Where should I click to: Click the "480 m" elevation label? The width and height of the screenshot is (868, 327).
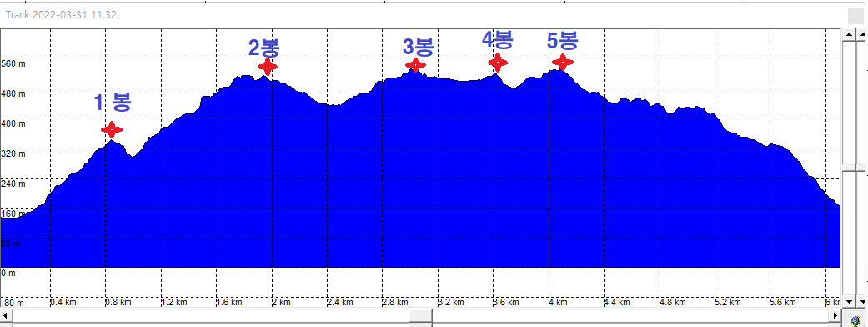[x=13, y=93]
